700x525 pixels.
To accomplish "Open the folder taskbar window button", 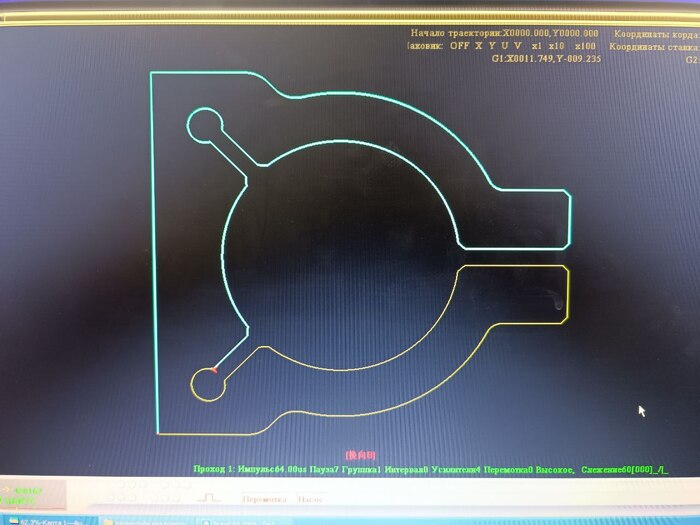I will click(x=145, y=521).
